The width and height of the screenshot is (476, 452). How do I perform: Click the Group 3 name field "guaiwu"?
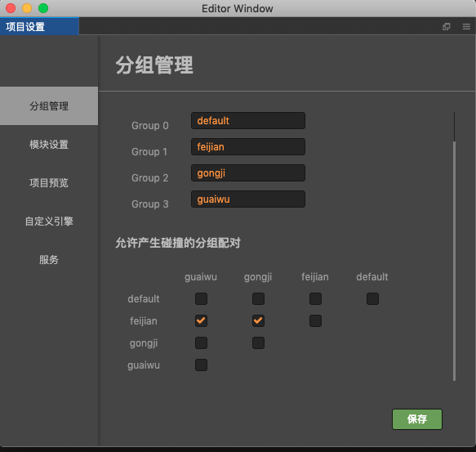(248, 199)
